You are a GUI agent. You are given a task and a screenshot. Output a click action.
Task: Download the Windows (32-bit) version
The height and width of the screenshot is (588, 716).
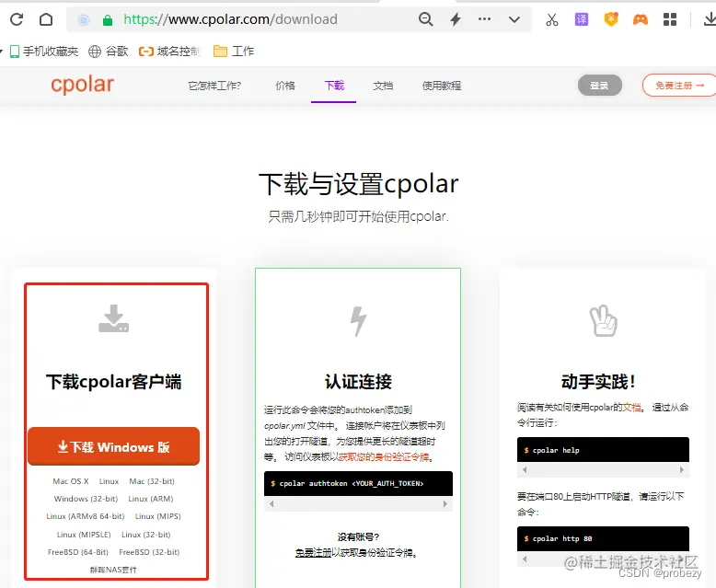(x=86, y=499)
